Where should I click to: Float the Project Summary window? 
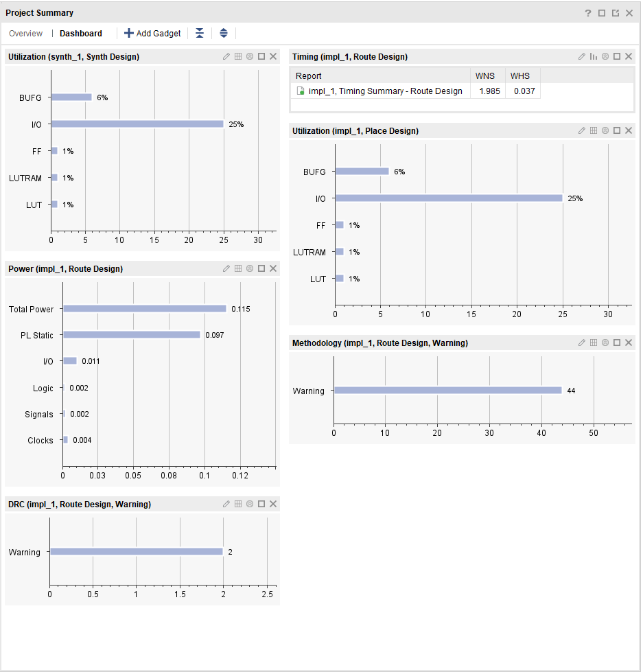pos(616,13)
